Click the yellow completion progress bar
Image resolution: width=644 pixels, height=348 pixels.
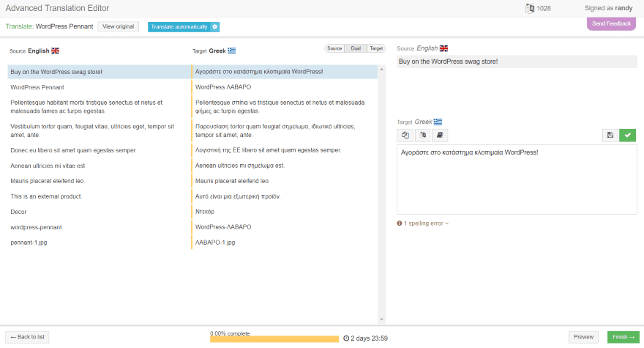tap(274, 339)
